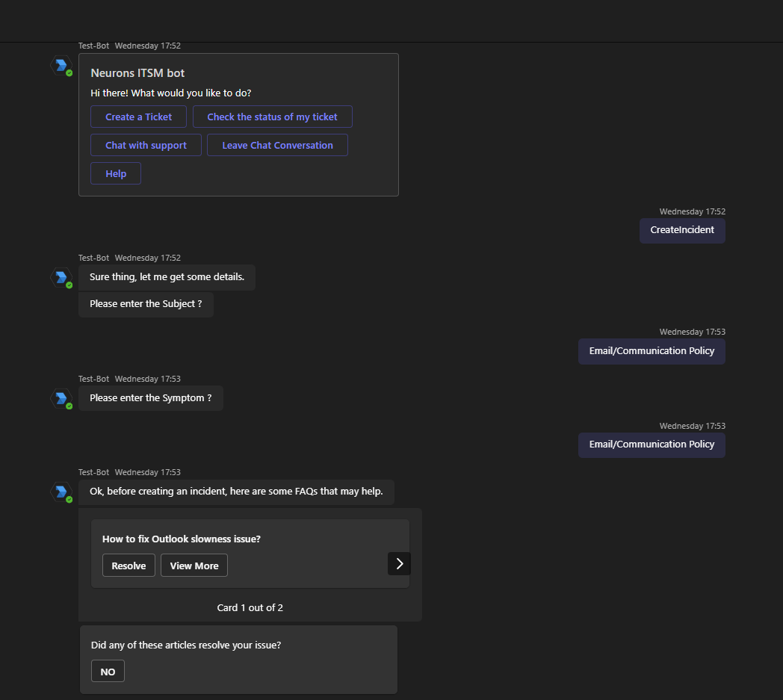Open View More for Outlook article
The height and width of the screenshot is (700, 783).
click(x=194, y=566)
